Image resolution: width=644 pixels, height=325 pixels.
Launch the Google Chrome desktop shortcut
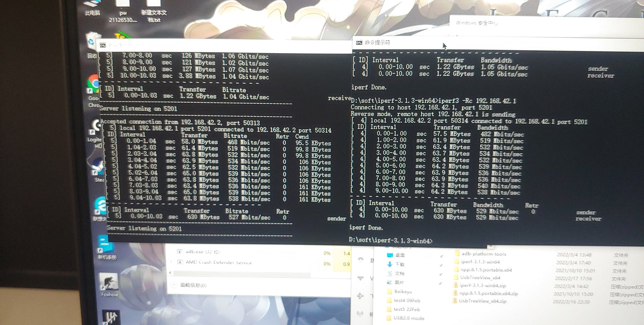pyautogui.click(x=93, y=91)
